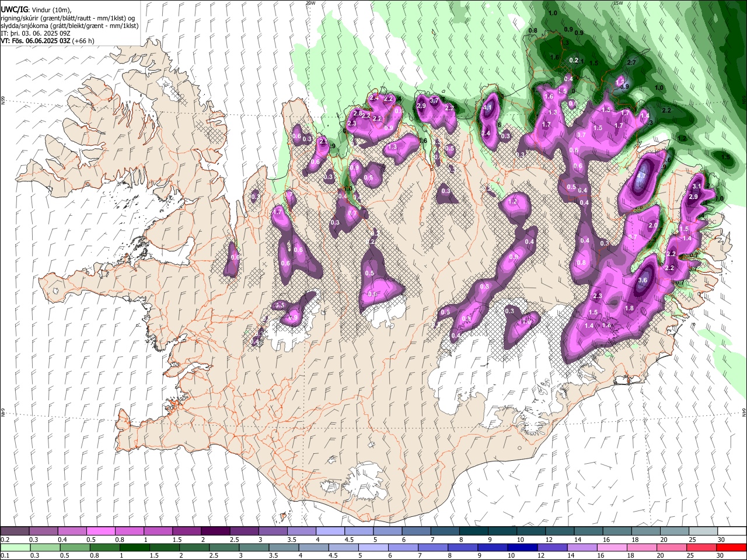Click the '0.2' value in the northeast map area
747x560 pixels.
pyautogui.click(x=574, y=60)
